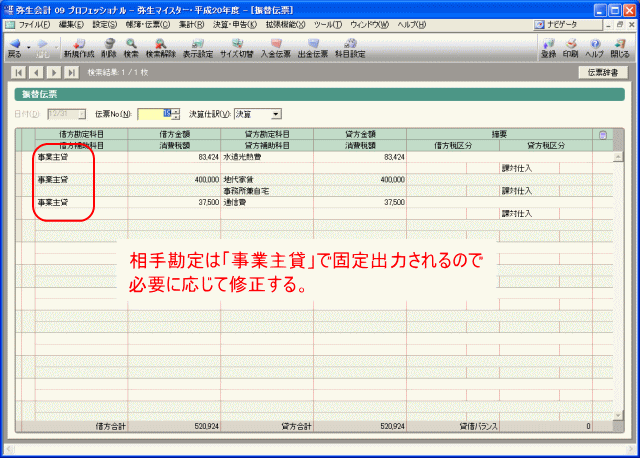This screenshot has height=458, width=640.
Task: Click 通信費 credit account cell
Action: pos(267,202)
